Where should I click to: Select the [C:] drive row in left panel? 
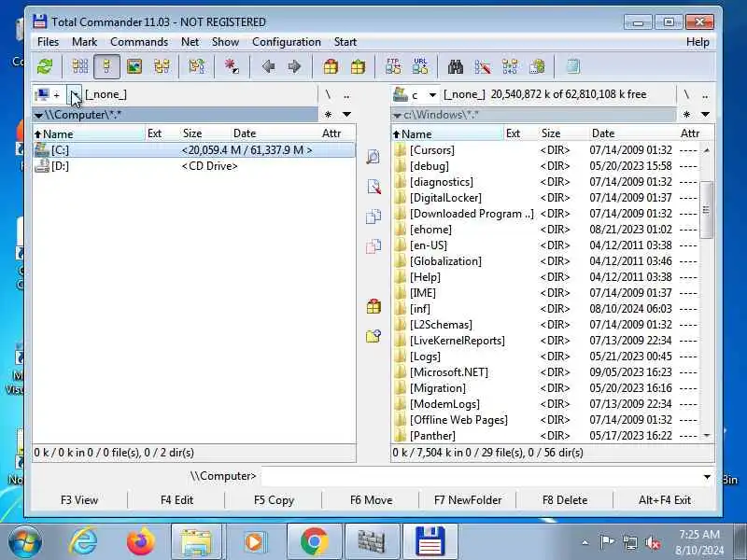tap(194, 150)
